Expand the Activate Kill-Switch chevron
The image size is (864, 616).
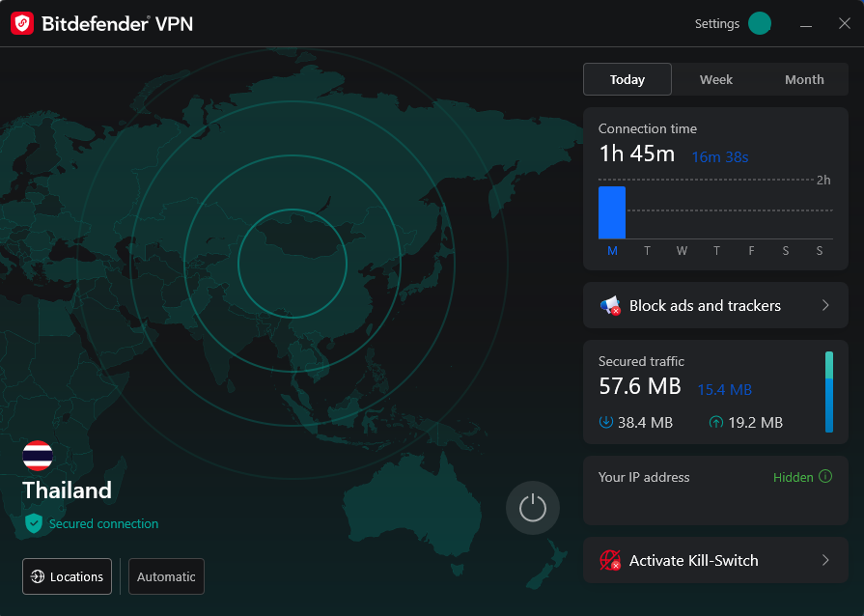click(825, 560)
